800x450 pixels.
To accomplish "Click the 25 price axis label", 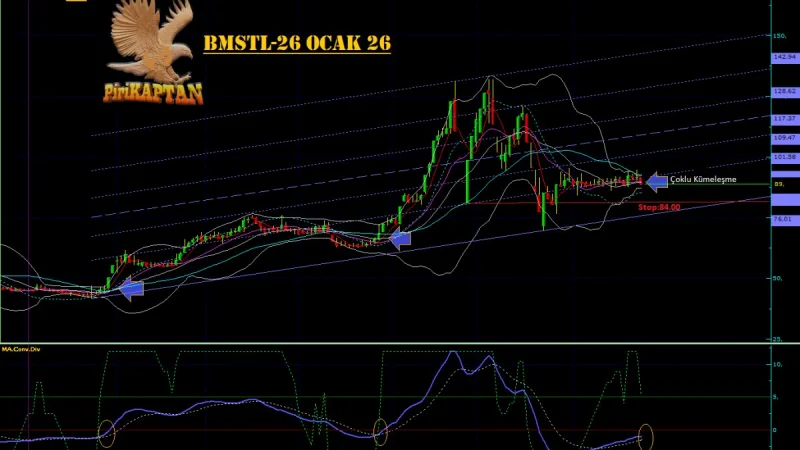I will coord(778,339).
